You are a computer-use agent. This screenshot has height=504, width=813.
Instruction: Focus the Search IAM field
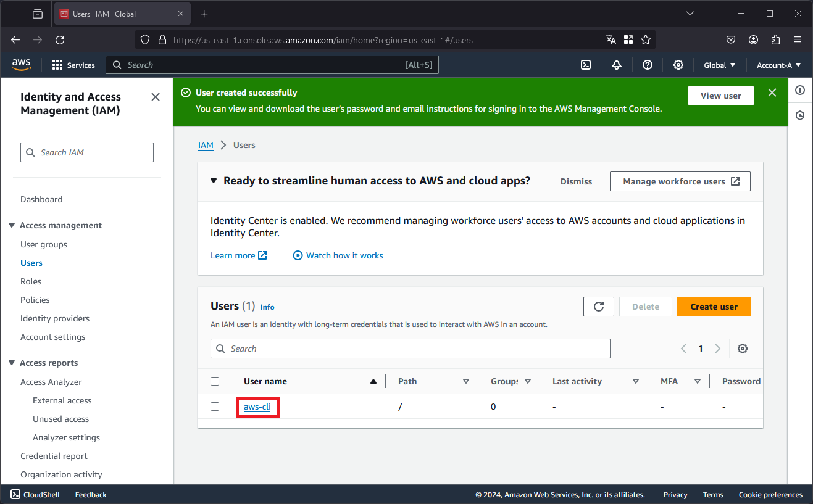pos(87,152)
